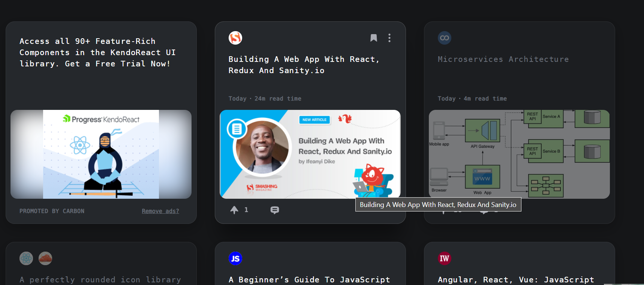Open A Beginner's Guide To JavaScript title

coord(309,280)
